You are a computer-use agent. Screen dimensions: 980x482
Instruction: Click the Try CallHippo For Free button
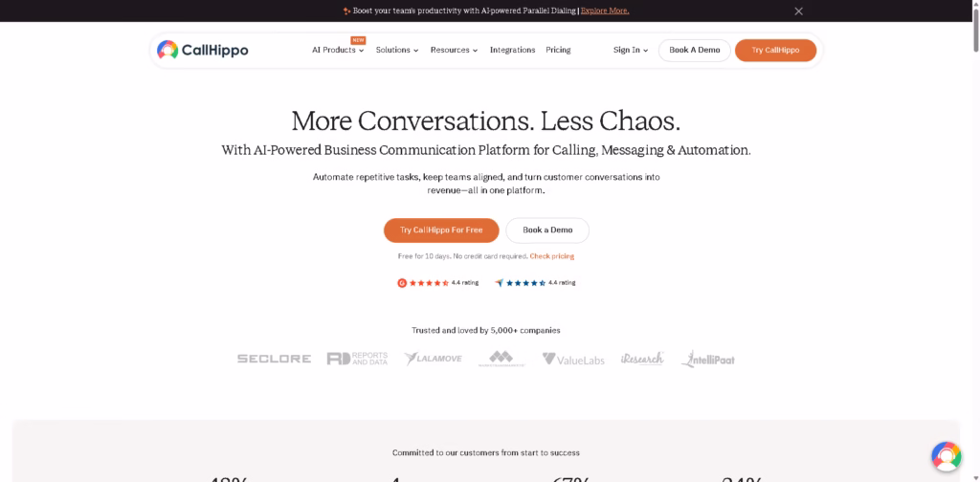(x=441, y=230)
